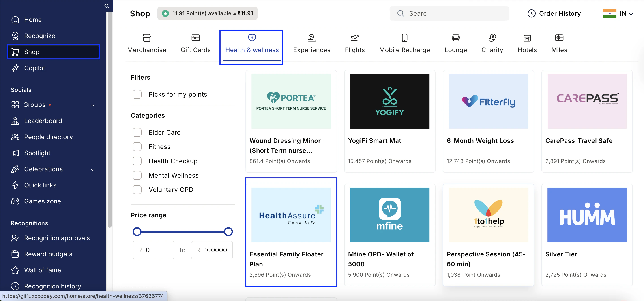
Task: Click the maximum price input 100000
Action: point(212,250)
